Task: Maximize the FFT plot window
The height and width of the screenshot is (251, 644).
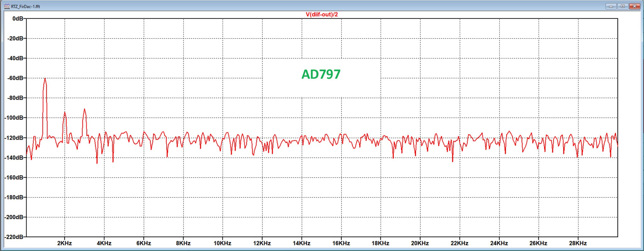Action: [x=623, y=6]
